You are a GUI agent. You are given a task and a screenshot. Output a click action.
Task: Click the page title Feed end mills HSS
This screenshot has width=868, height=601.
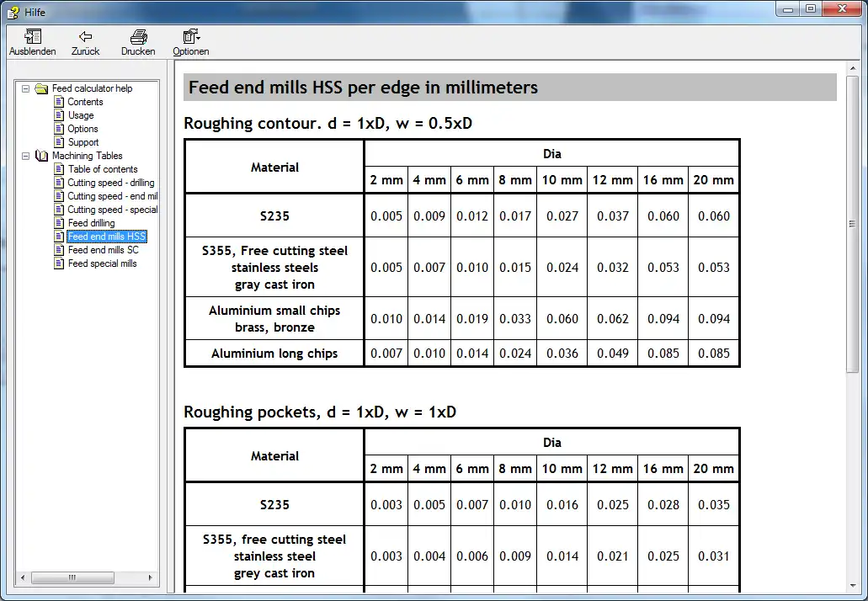point(363,88)
